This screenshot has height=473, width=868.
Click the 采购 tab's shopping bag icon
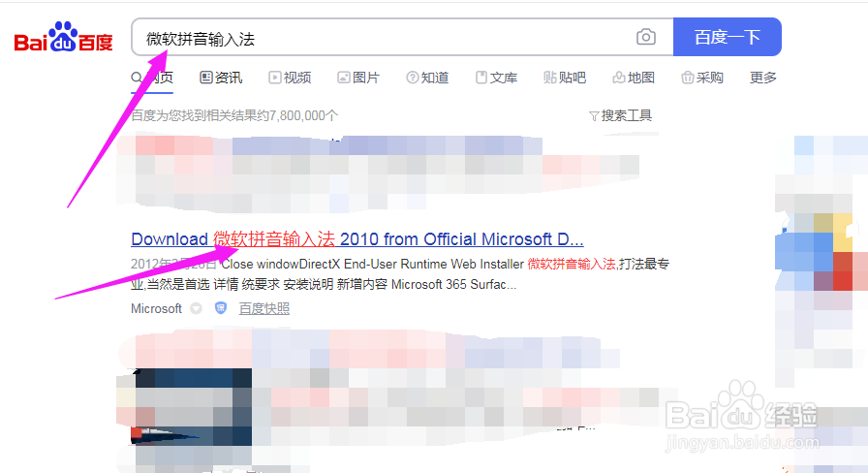tap(687, 78)
